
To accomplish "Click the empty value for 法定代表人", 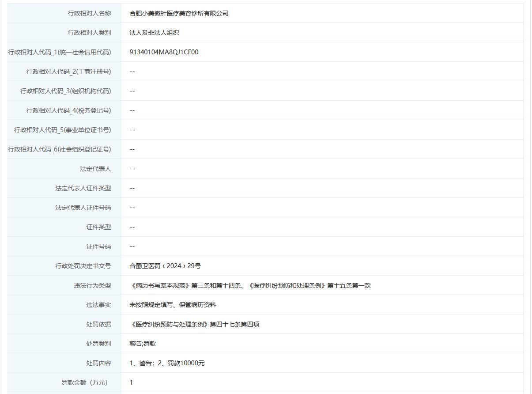I will click(x=132, y=169).
